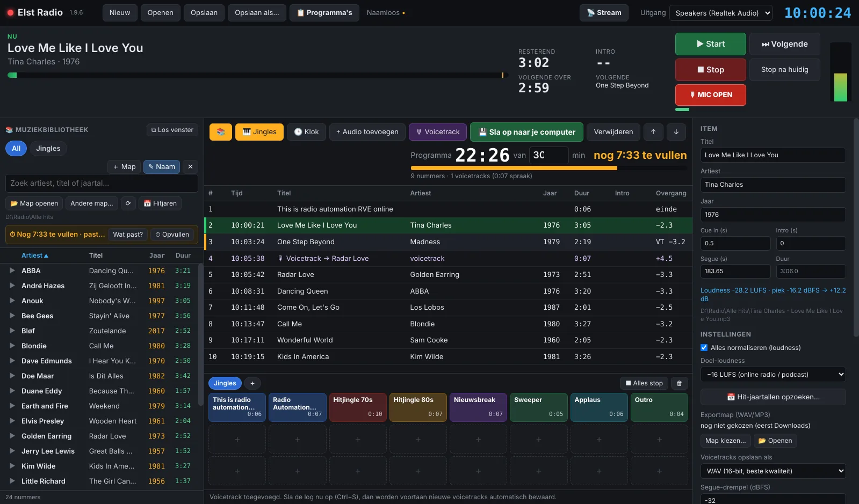Expand the Golden Earring artist row
The height and width of the screenshot is (504, 859).
click(12, 436)
